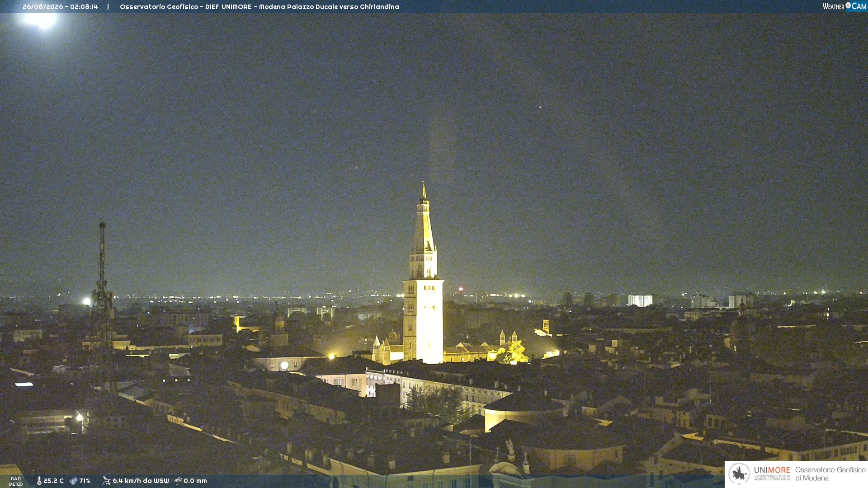The image size is (868, 488).
Task: Click the 6.4 km/h da WSW reading
Action: point(141,481)
